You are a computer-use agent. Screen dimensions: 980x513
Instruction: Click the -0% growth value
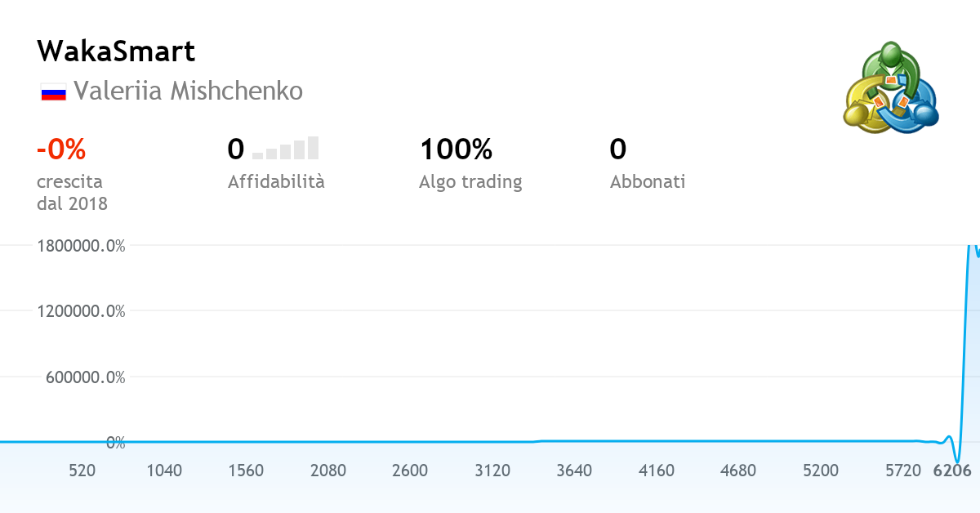[61, 149]
